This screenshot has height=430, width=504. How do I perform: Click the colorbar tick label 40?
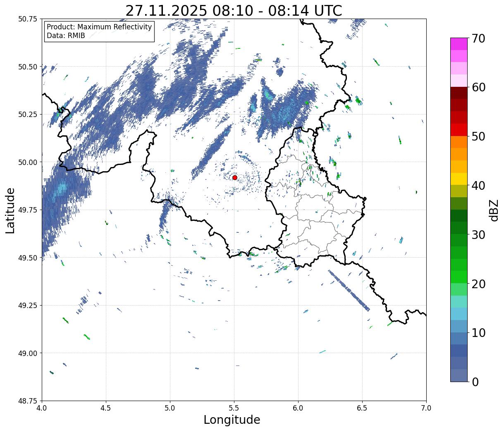[x=478, y=185]
